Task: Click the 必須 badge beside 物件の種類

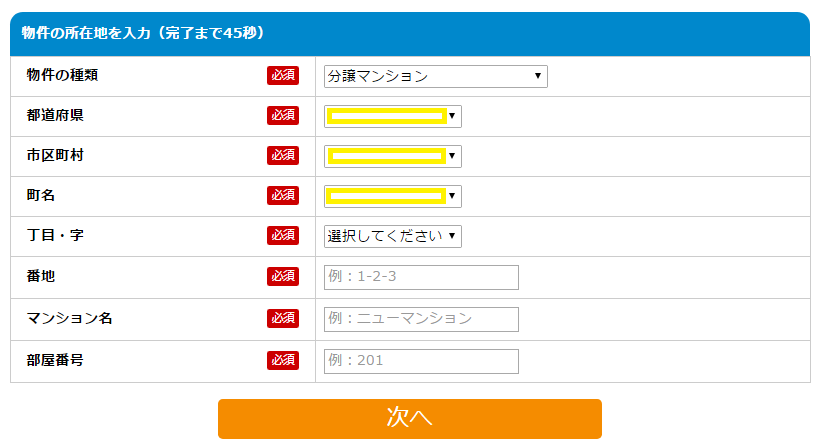Action: (x=283, y=75)
